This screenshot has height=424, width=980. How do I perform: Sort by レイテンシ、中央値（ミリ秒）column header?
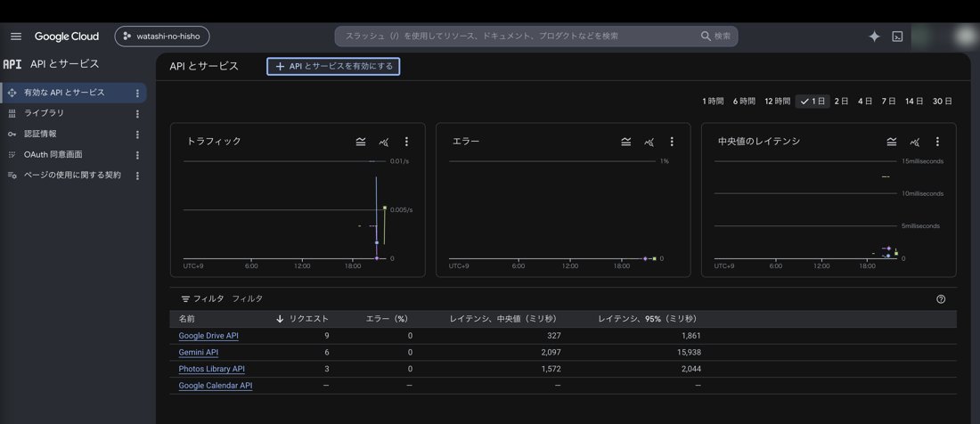pos(502,319)
